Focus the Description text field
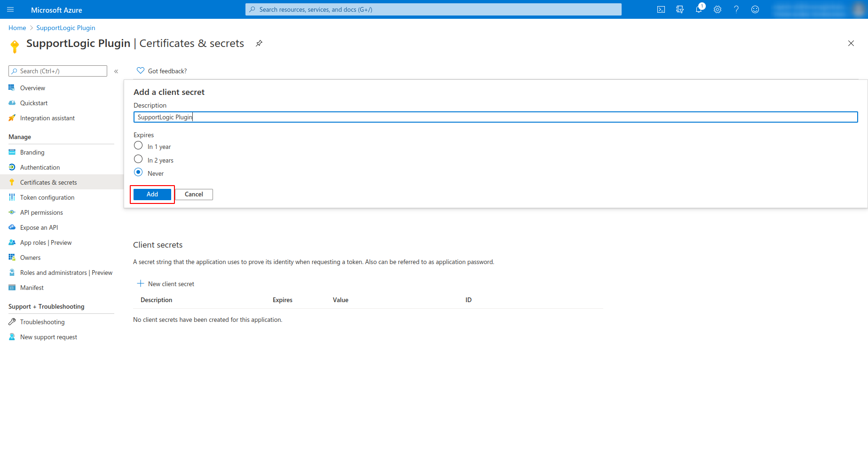Screen dimensions: 868x460 pos(496,117)
